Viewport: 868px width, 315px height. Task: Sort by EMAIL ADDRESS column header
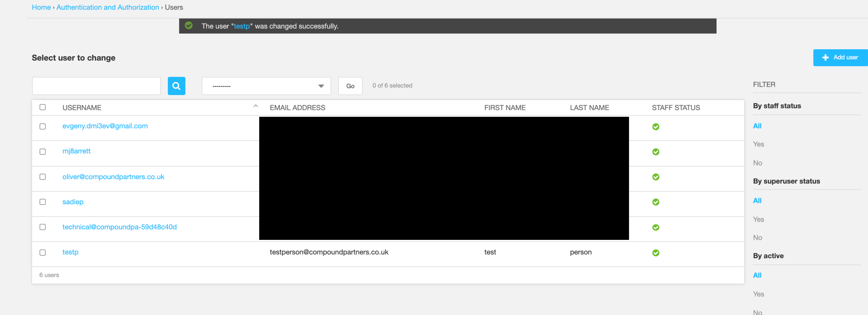click(x=297, y=108)
